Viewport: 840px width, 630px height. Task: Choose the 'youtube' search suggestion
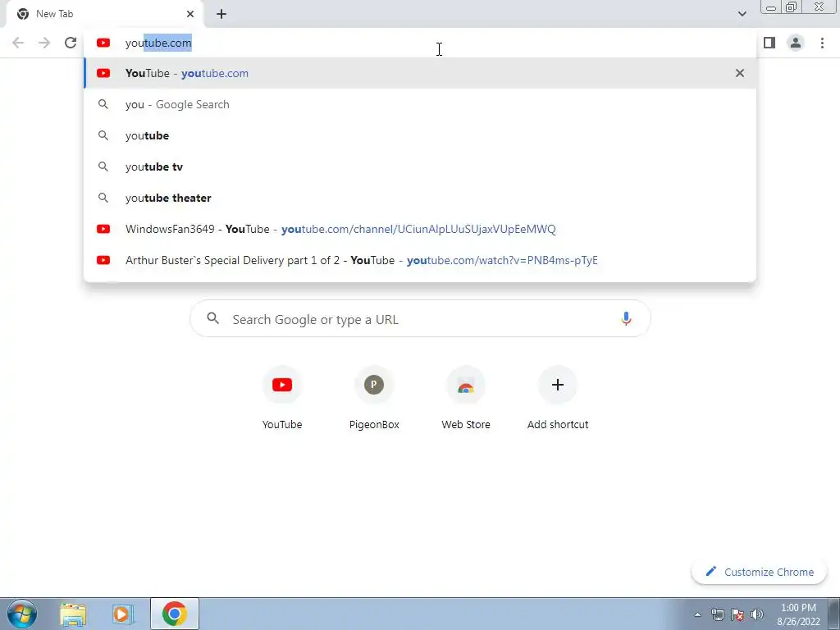(x=420, y=135)
